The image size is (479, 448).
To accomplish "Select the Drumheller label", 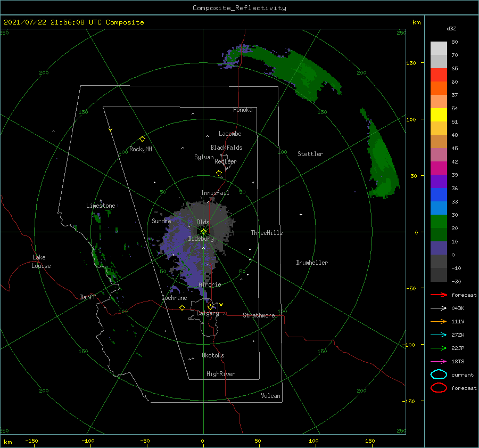I will point(312,263).
